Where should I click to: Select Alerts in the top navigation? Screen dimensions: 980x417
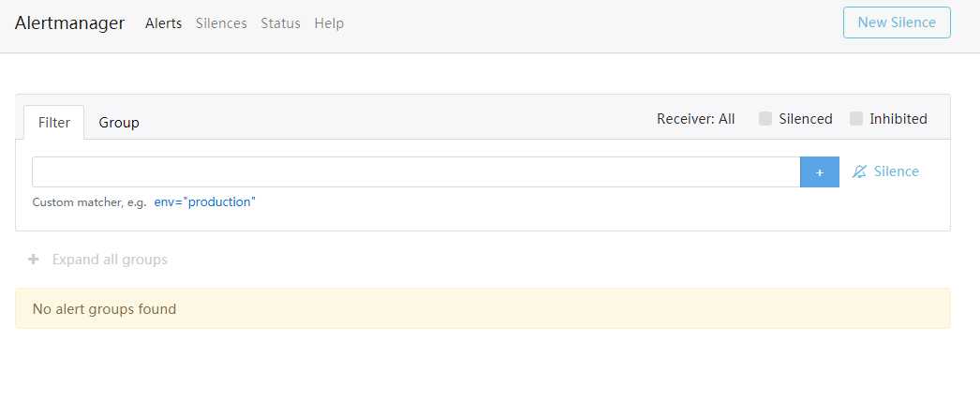[163, 23]
